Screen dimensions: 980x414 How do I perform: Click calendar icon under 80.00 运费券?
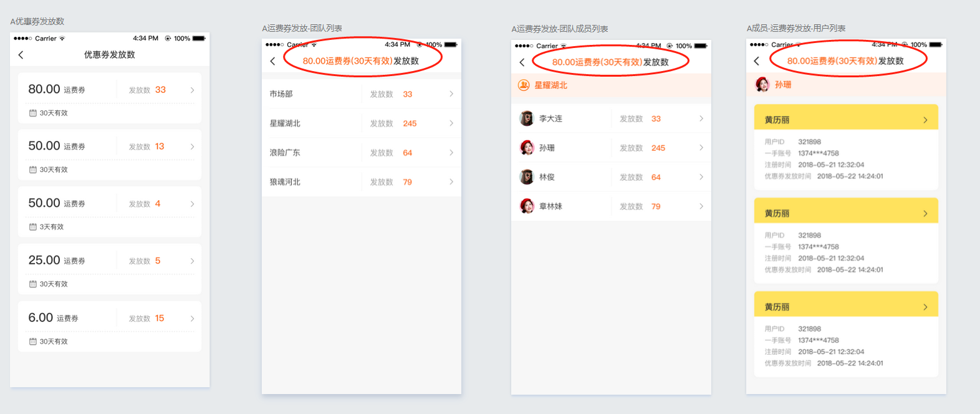[x=33, y=113]
